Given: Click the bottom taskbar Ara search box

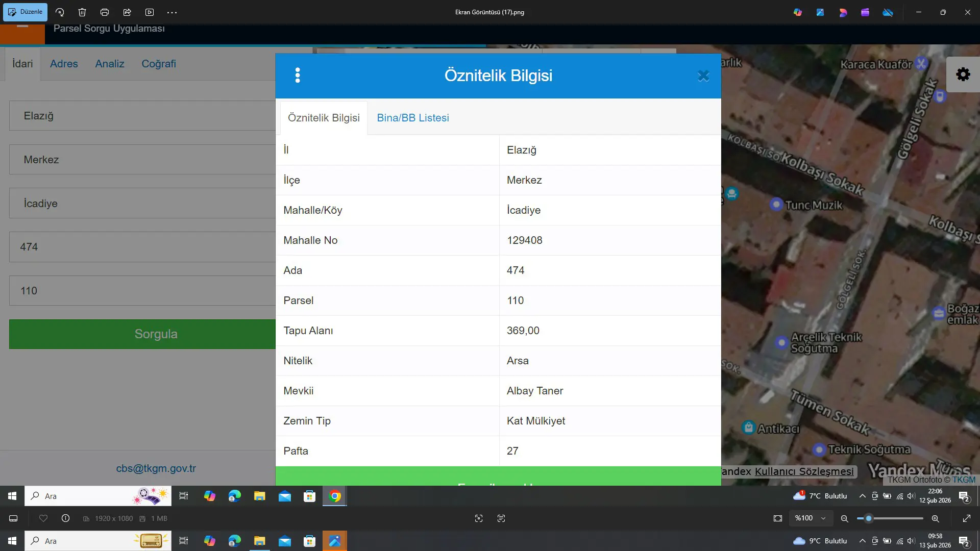Looking at the screenshot, I should point(98,541).
